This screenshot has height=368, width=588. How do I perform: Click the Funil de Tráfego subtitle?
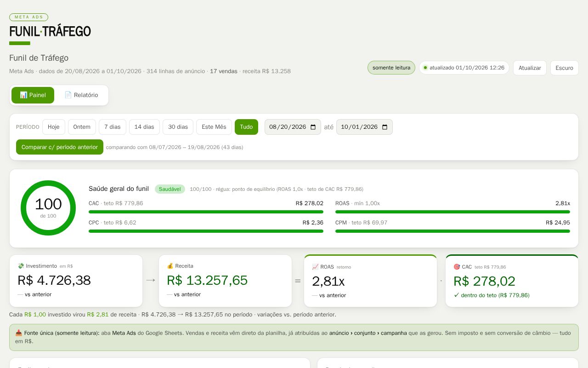pyautogui.click(x=39, y=58)
